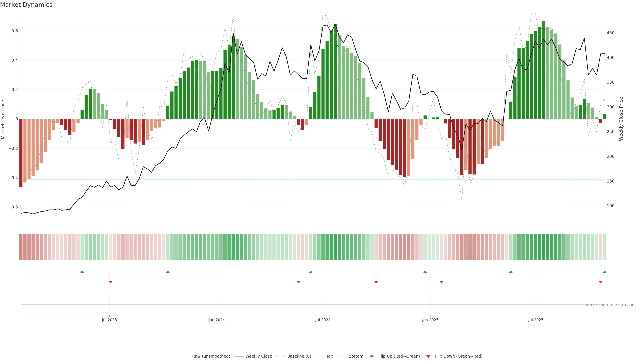
Task: Click the Flip Down triangle just after Jan 2025
Action: click(x=442, y=282)
